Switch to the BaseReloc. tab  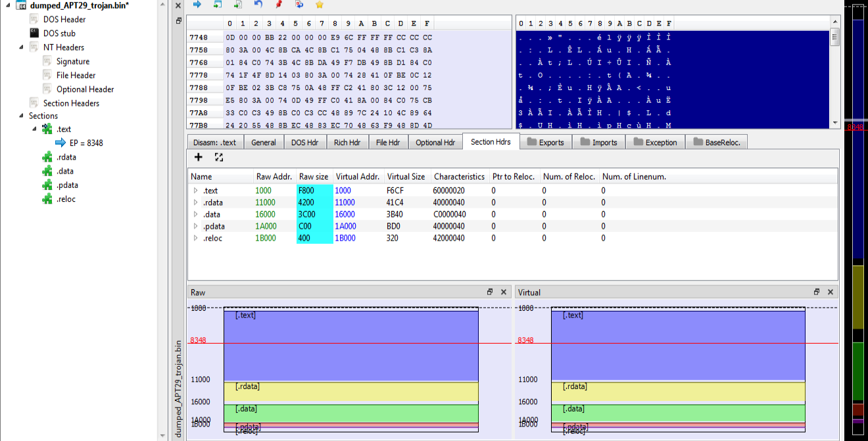[x=717, y=143]
